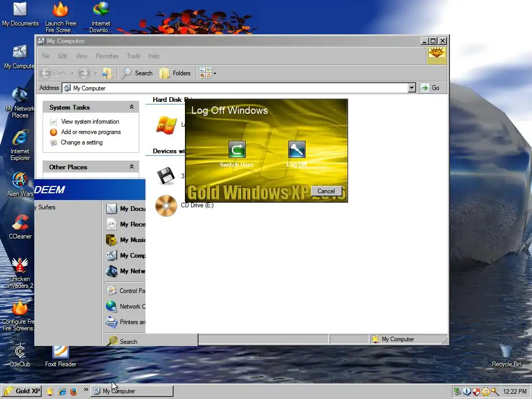Click the Log Off key icon
This screenshot has width=532, height=399.
297,149
